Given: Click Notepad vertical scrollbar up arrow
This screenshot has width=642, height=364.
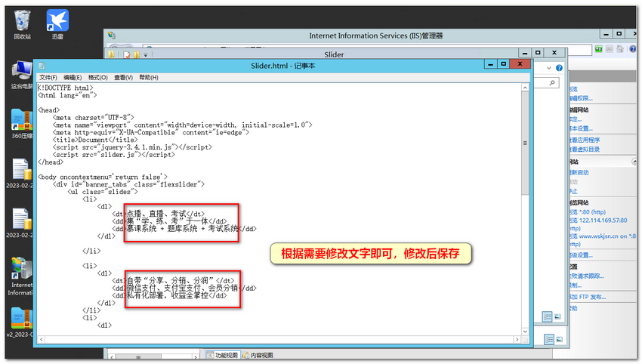Looking at the screenshot, I should point(525,88).
